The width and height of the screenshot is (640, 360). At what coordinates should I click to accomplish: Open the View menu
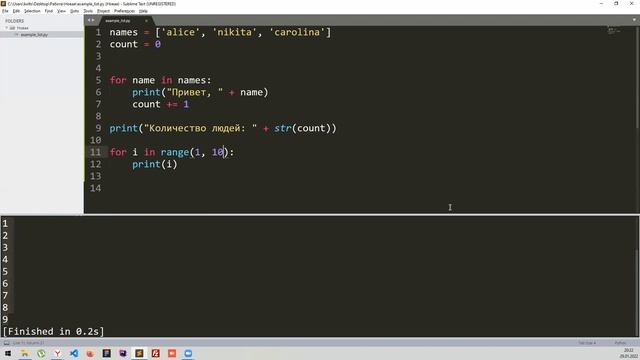61,11
